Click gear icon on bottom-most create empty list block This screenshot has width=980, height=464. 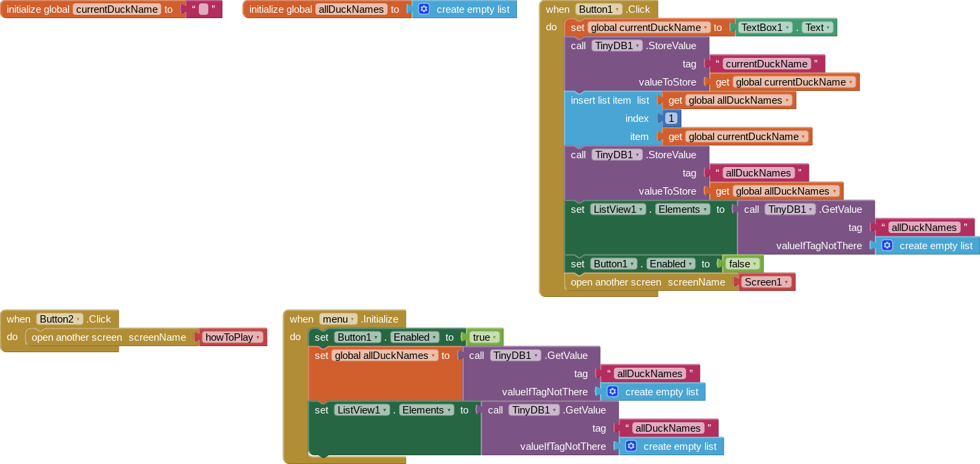[631, 446]
